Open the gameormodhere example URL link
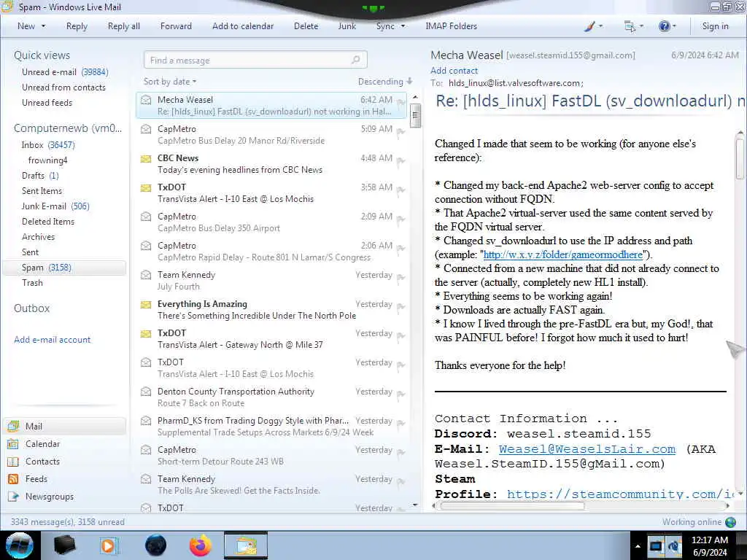The width and height of the screenshot is (747, 560). tap(563, 254)
